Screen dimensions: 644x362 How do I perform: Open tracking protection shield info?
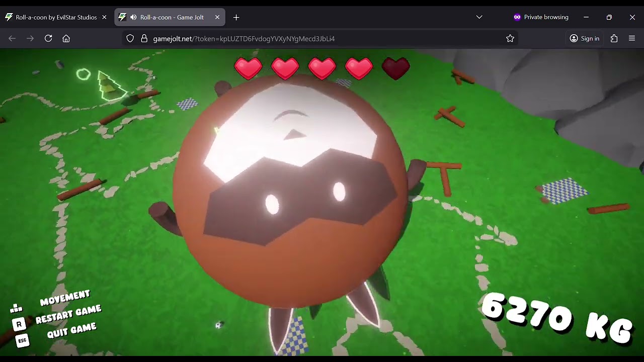130,38
